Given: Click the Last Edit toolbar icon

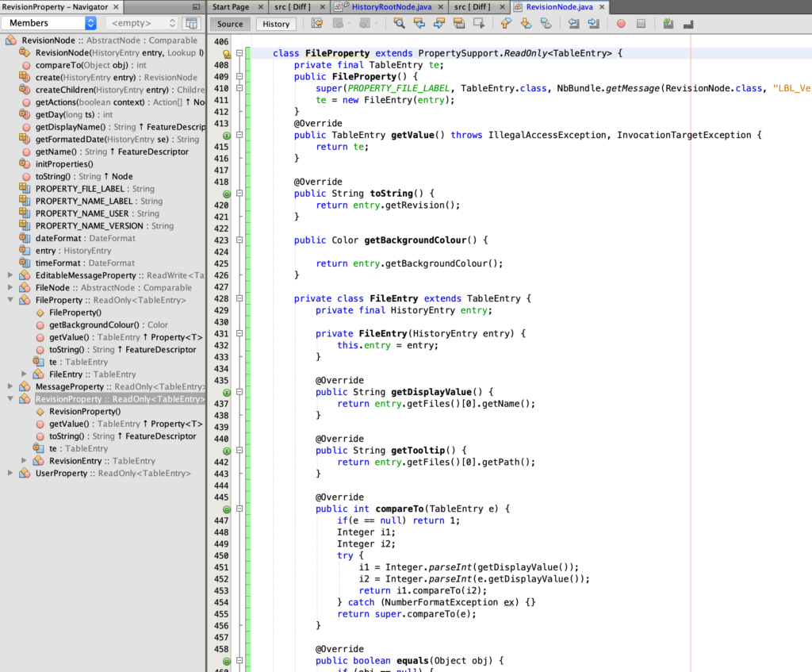Looking at the screenshot, I should tap(317, 24).
